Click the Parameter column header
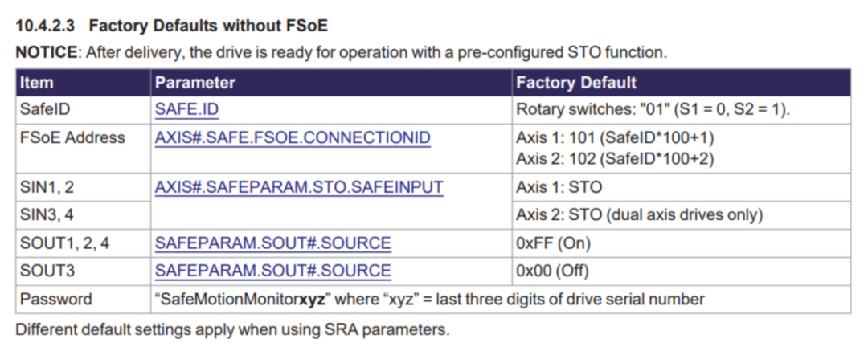The height and width of the screenshot is (347, 868). tap(331, 83)
